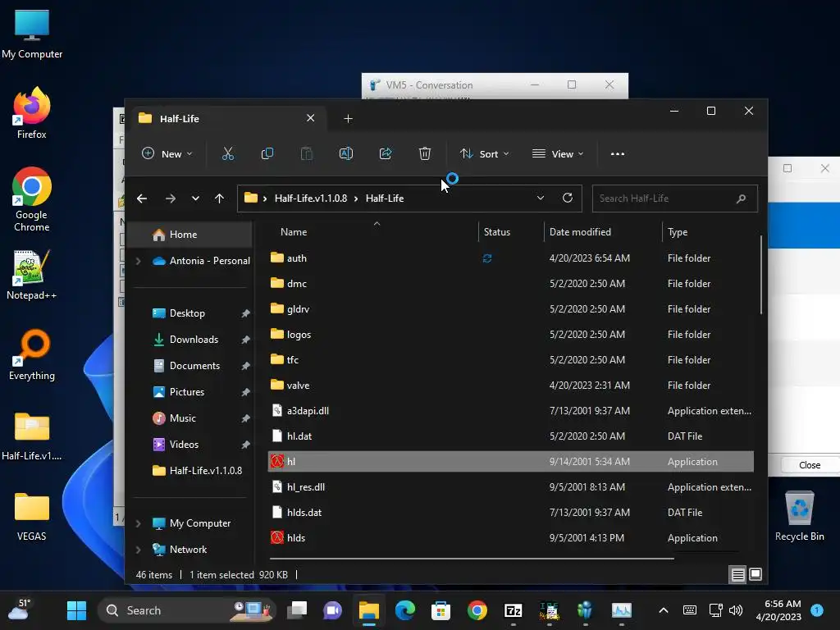Add a new Explorer tab

click(x=348, y=118)
